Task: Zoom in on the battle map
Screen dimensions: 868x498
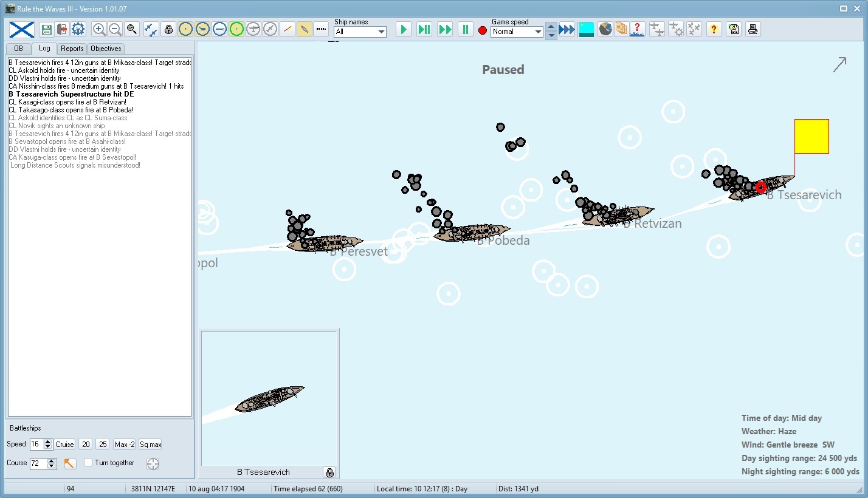Action: click(99, 29)
